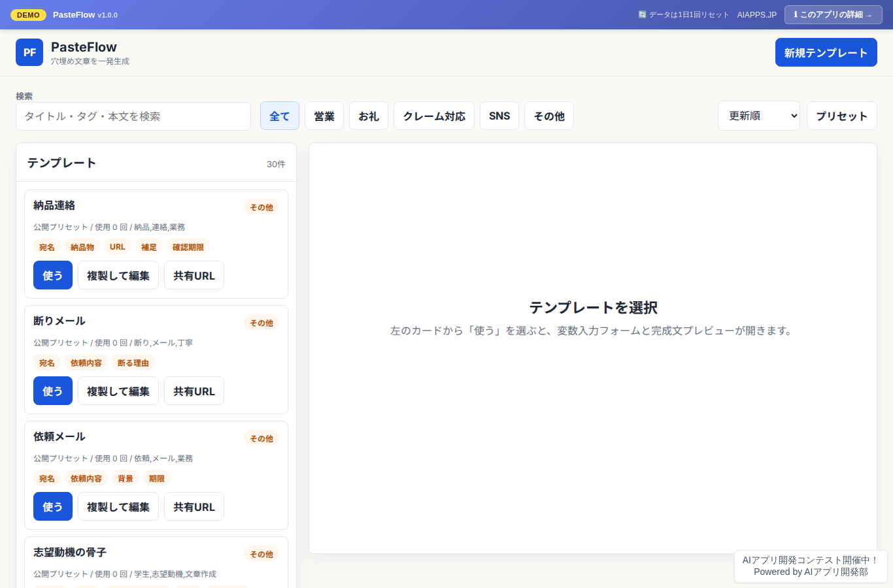The image size is (893, 588).
Task: Click the 断る理由 variable tag
Action: point(133,363)
